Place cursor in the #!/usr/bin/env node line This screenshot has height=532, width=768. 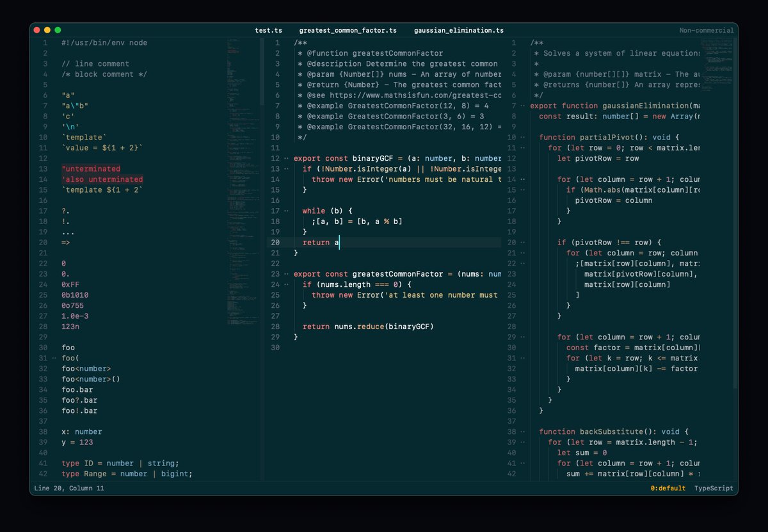104,43
